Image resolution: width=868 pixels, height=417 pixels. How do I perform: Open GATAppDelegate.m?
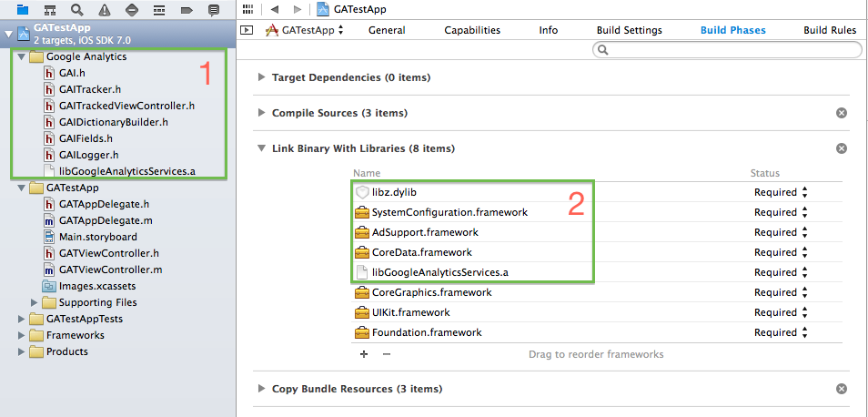(x=106, y=220)
